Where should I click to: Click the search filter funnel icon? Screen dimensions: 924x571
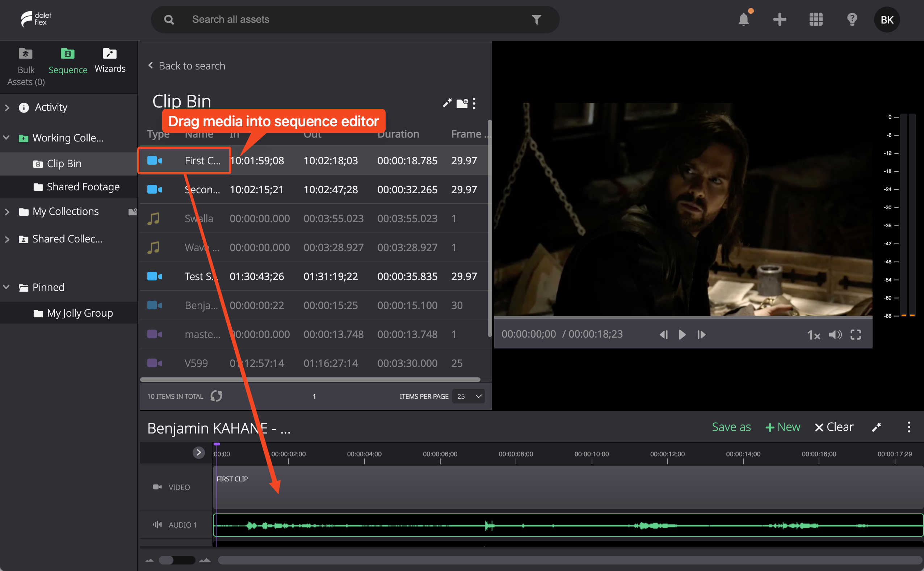click(x=537, y=19)
